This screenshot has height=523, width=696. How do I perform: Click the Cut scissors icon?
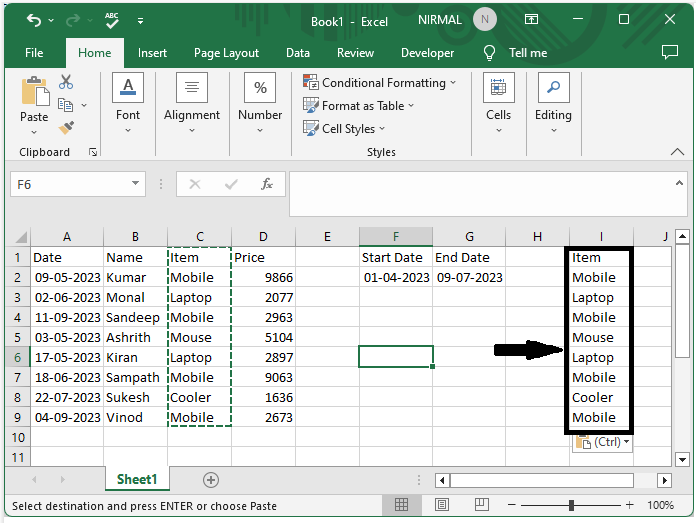tap(66, 83)
